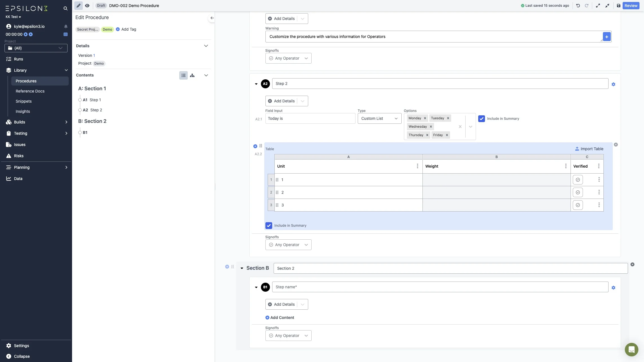
Task: Select tree hierarchy view for Contents
Action: click(x=192, y=75)
